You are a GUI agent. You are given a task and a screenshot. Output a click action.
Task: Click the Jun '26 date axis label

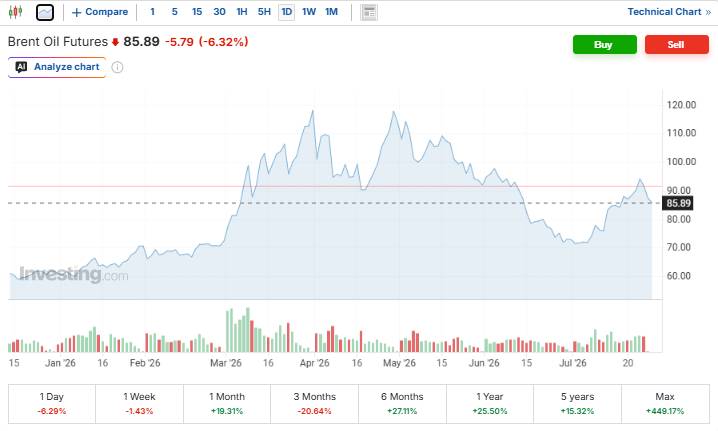pos(484,363)
